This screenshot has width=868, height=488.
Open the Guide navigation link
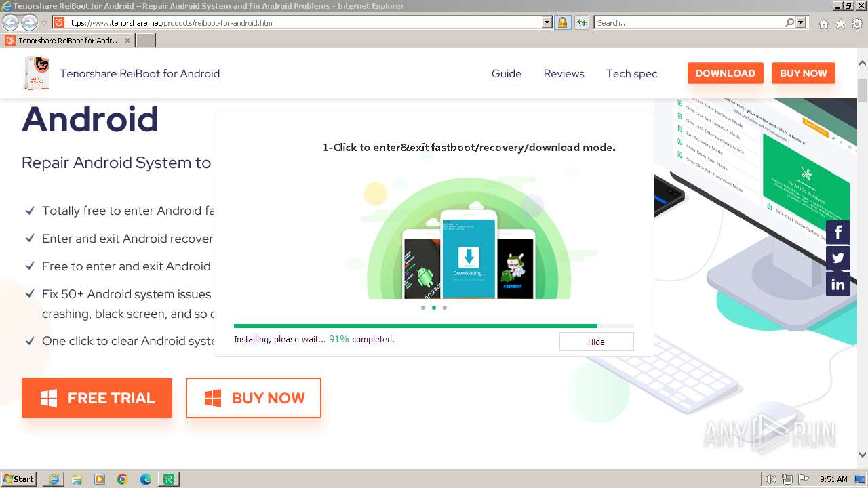tap(507, 73)
